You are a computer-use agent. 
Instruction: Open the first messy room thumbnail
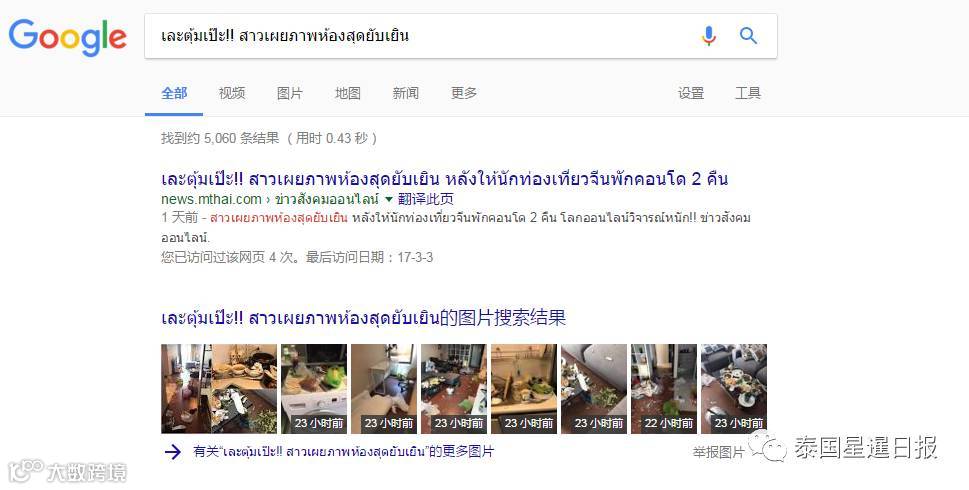219,389
